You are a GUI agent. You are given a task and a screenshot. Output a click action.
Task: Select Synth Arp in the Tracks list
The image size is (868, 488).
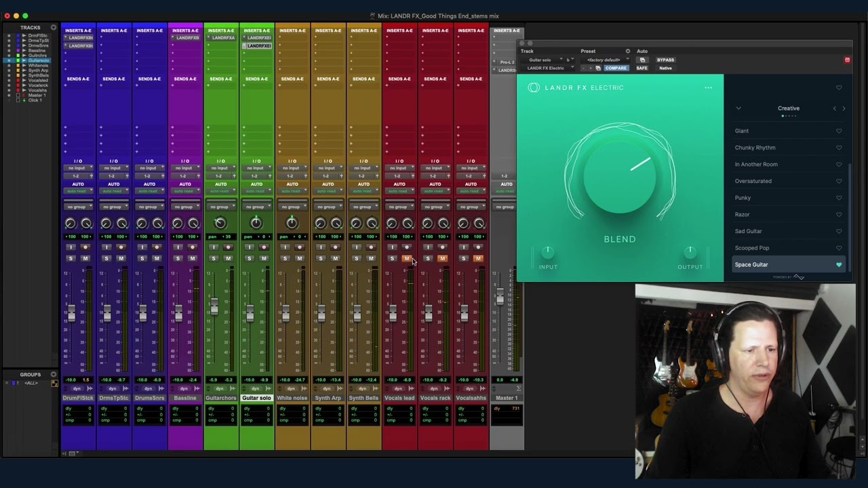pyautogui.click(x=38, y=70)
